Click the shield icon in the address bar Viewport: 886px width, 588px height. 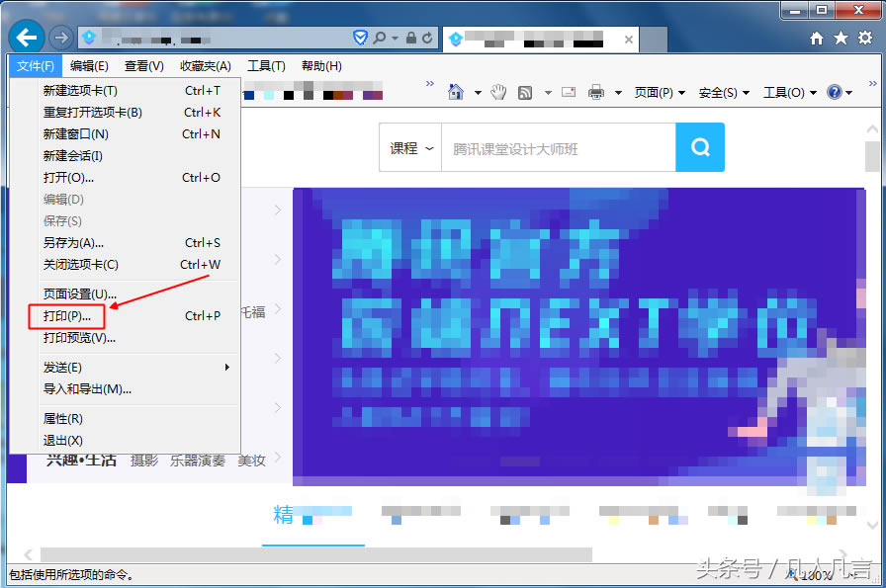pyautogui.click(x=359, y=37)
